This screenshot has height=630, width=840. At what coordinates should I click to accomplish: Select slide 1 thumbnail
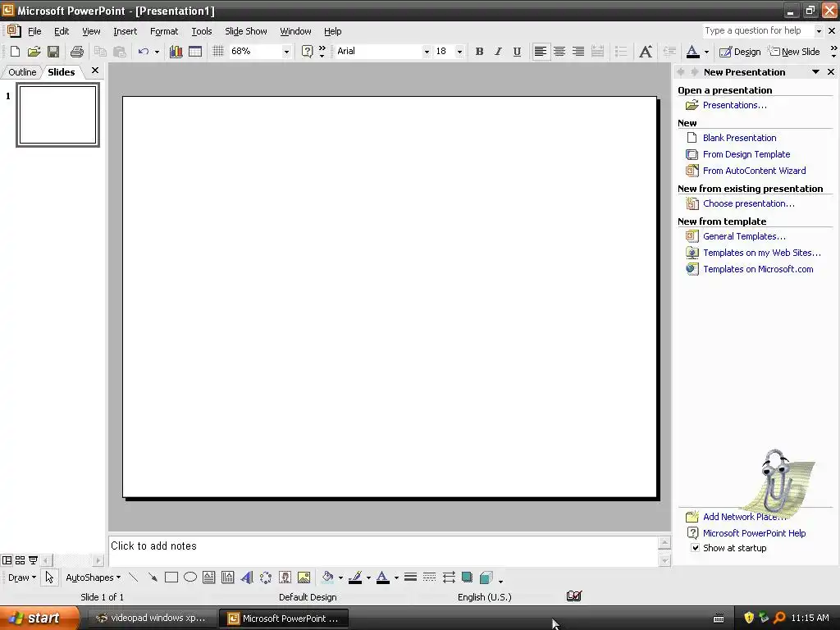click(58, 115)
